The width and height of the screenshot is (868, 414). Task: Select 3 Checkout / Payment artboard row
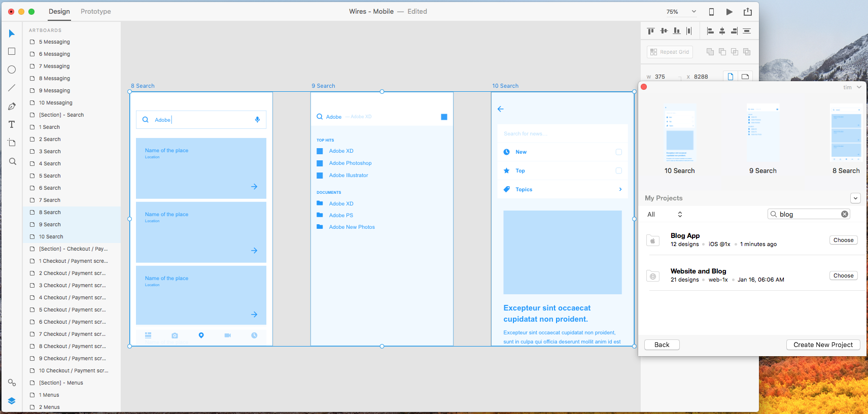[x=72, y=286]
